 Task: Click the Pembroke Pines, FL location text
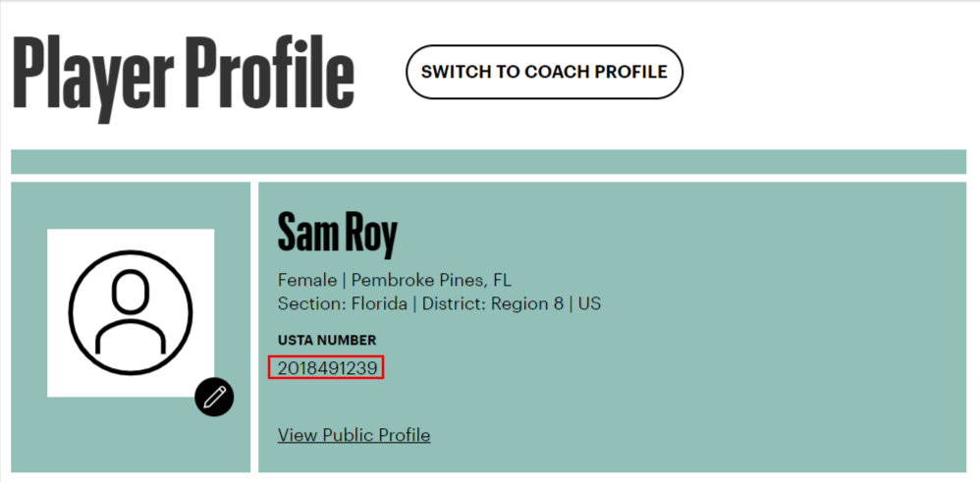click(x=431, y=280)
